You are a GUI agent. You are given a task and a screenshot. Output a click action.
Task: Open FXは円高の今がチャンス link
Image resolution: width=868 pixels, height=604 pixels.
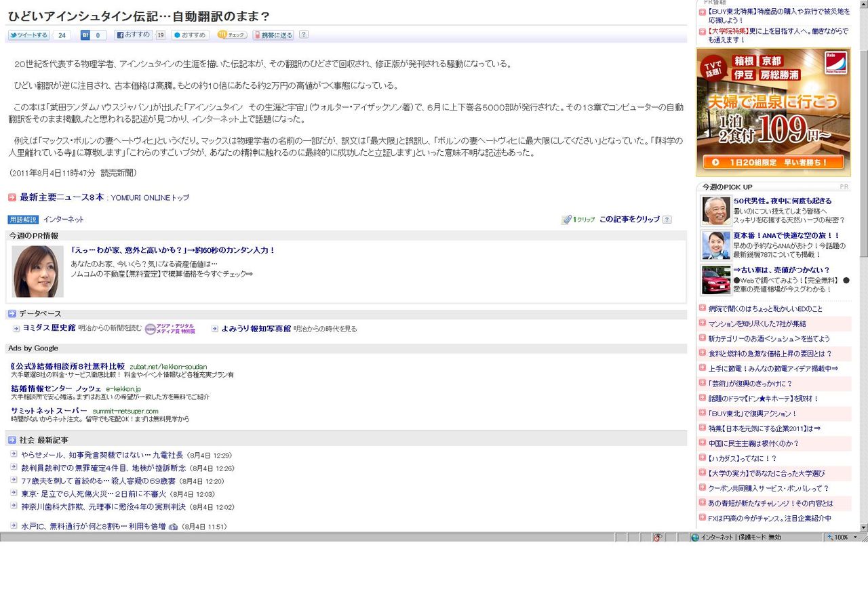click(x=770, y=519)
